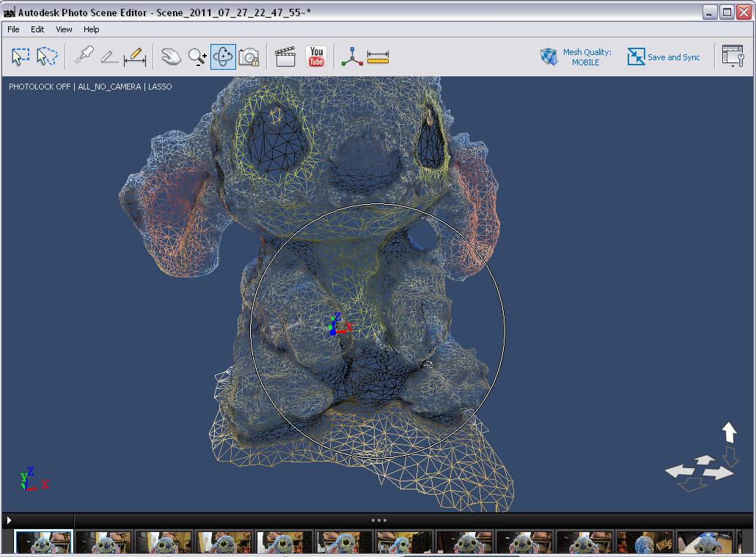The width and height of the screenshot is (756, 557).
Task: Click the Save and Sync button
Action: [664, 57]
